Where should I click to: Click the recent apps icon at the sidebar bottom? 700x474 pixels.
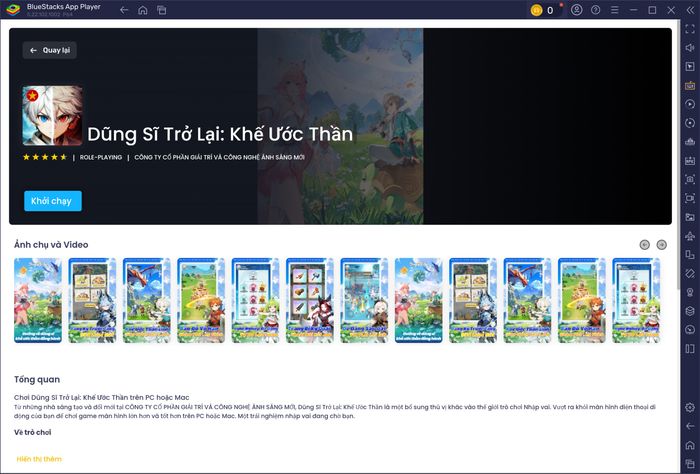[x=690, y=464]
